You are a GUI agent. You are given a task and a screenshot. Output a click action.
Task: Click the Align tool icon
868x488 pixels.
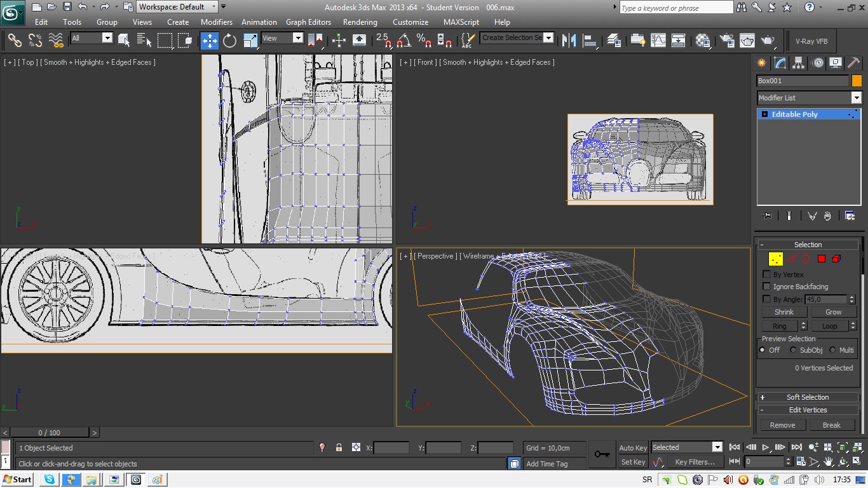tap(590, 41)
